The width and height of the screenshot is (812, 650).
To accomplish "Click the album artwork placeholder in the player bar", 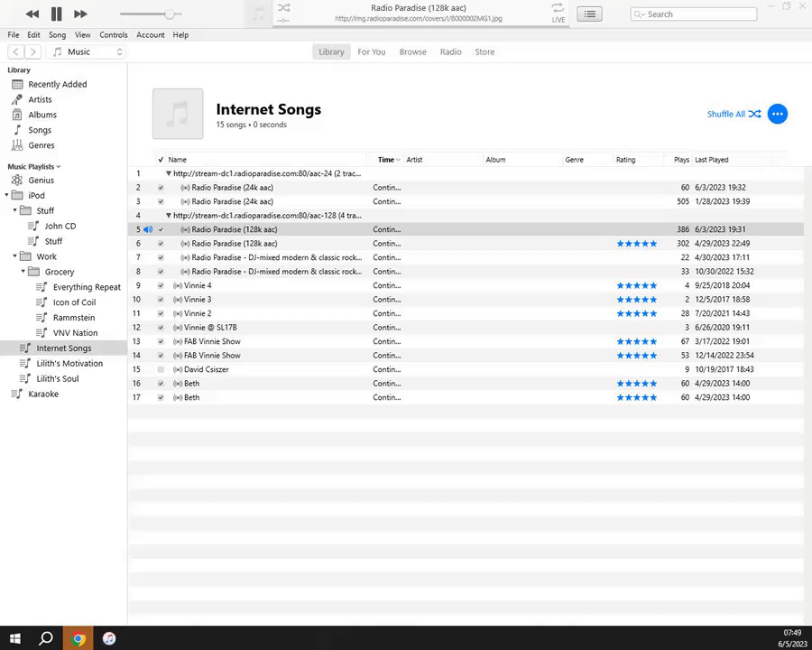I will click(x=258, y=14).
